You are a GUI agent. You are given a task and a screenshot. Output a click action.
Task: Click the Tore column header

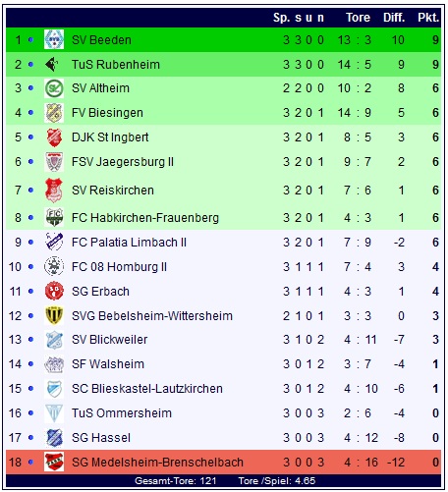point(358,18)
